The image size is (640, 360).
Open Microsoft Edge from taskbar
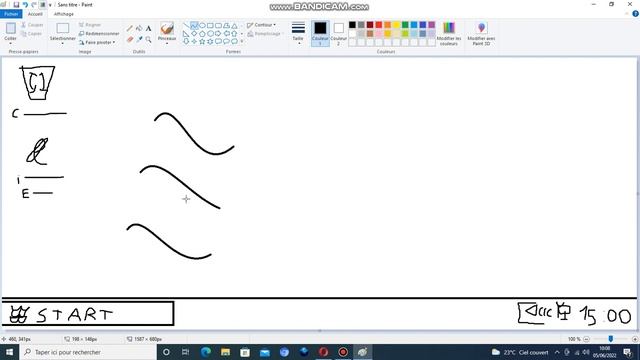pos(205,352)
